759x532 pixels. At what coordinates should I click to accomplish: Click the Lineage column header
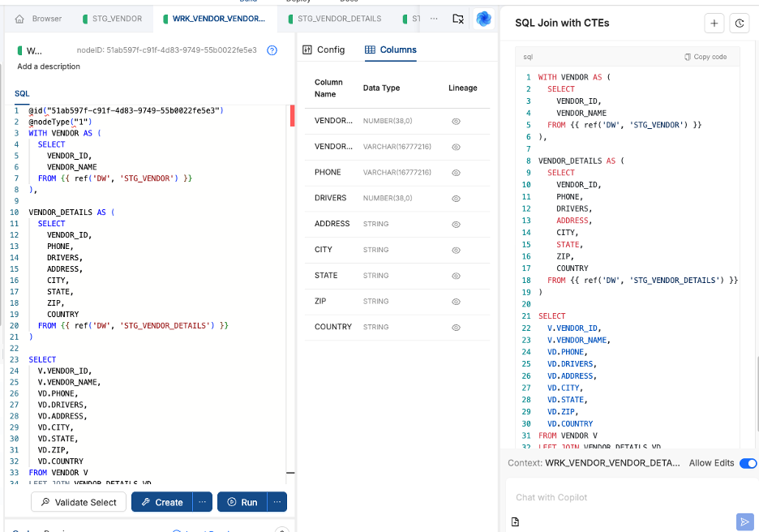463,88
